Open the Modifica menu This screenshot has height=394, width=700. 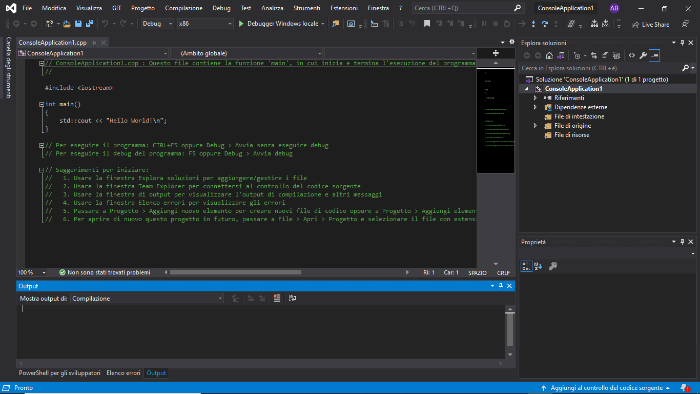pyautogui.click(x=54, y=8)
